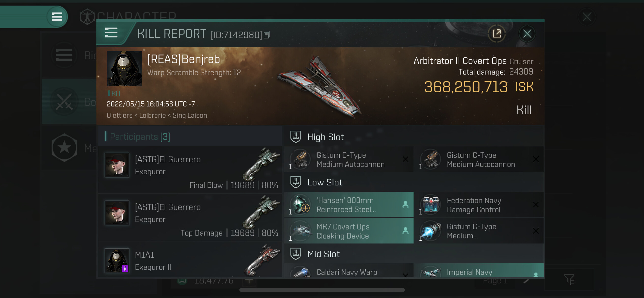View Benjreb's character portrait
Viewport: 644px width, 298px height.
124,69
